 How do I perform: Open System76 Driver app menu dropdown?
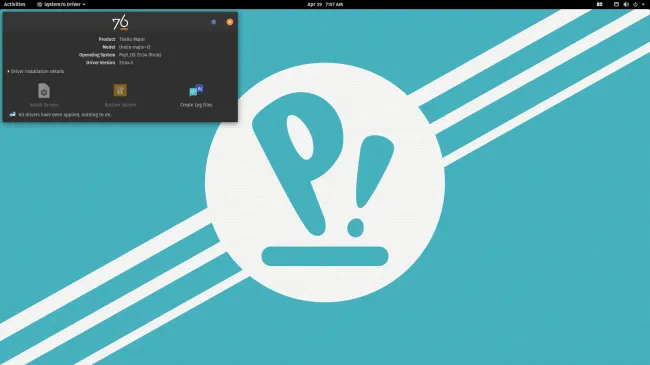tap(61, 4)
